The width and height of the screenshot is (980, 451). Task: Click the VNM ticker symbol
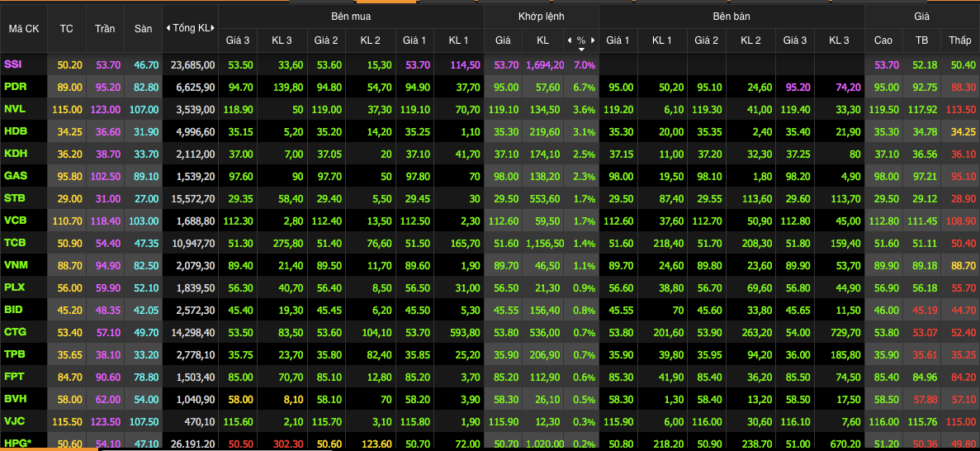coord(16,265)
